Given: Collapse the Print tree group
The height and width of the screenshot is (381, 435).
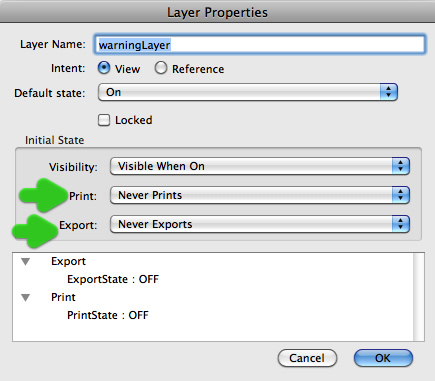Looking at the screenshot, I should (x=26, y=297).
